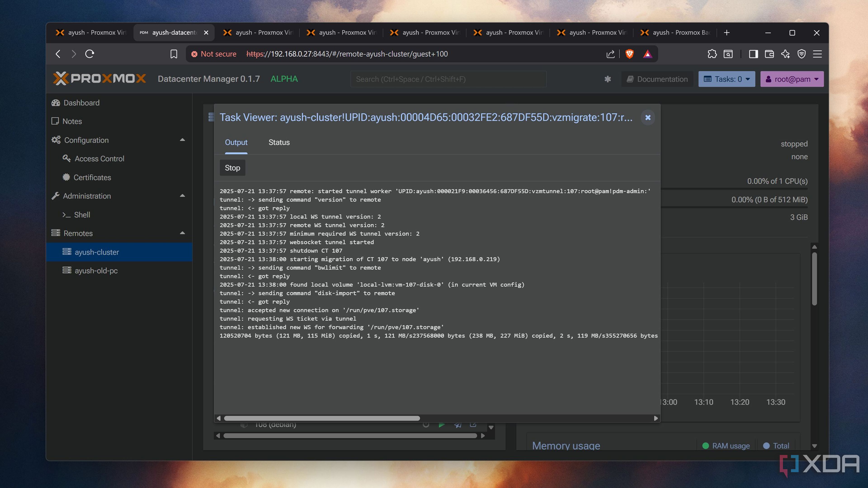Open a new browser tab

point(727,33)
